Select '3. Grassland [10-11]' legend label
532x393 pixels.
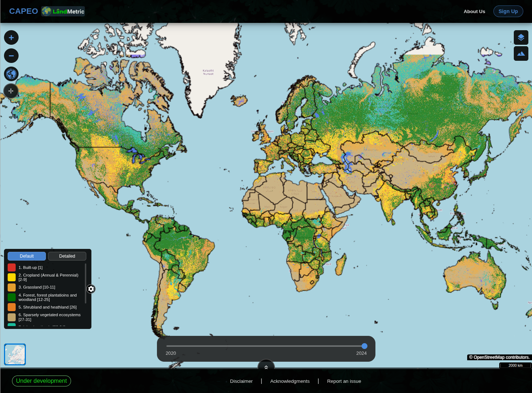pos(37,287)
